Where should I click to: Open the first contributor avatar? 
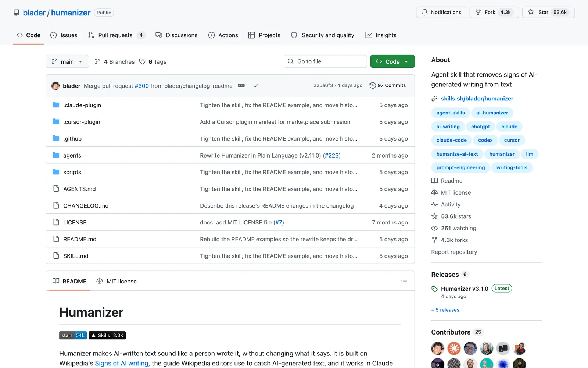(438, 348)
